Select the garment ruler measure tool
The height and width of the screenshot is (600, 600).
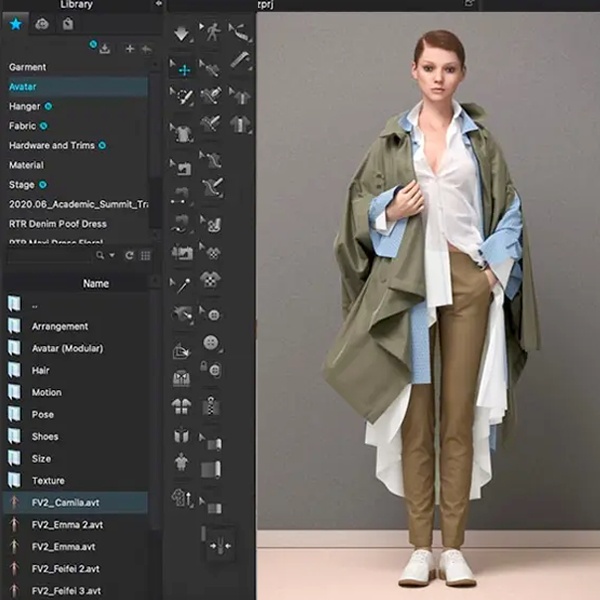pyautogui.click(x=240, y=60)
